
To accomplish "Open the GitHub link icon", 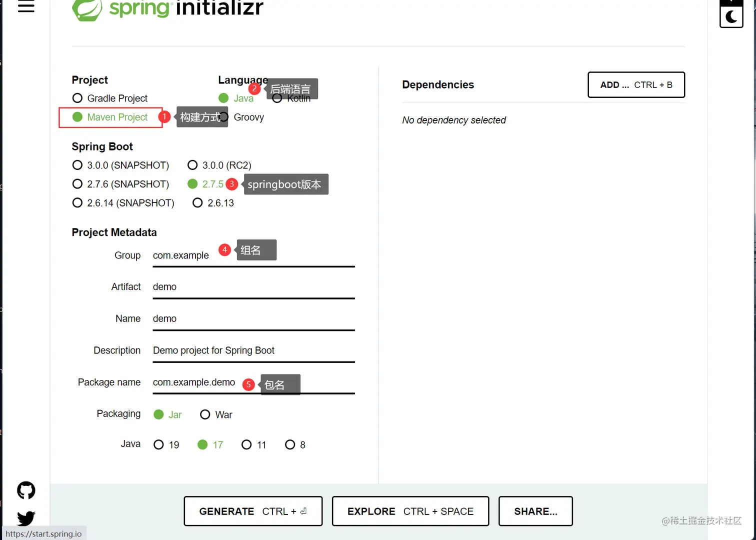I will (26, 490).
